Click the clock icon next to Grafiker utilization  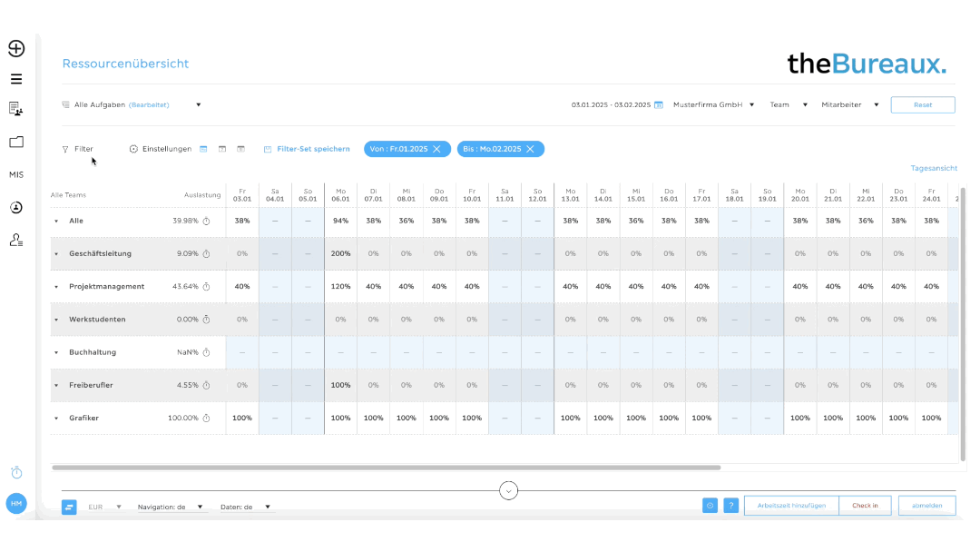206,418
